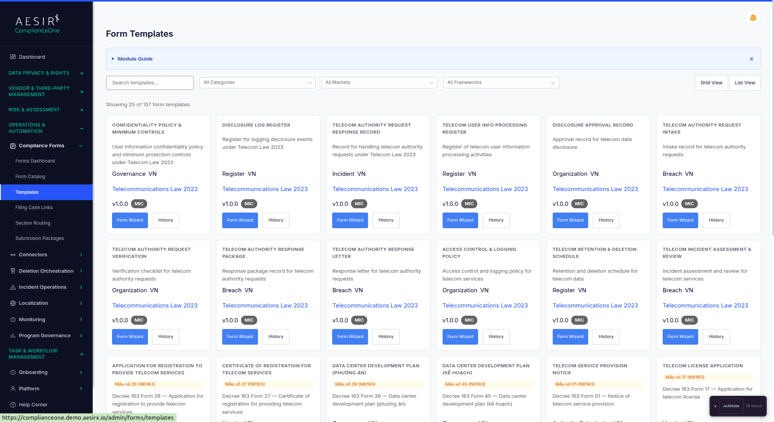Open Form Wizard for Telecom Authority Request Intake
The height and width of the screenshot is (422, 774).
680,220
